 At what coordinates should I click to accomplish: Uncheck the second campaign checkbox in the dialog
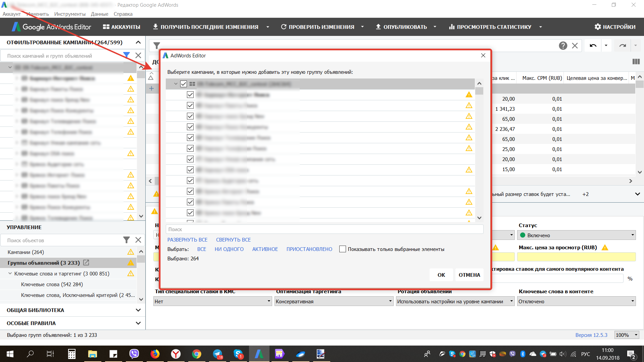coord(190,105)
